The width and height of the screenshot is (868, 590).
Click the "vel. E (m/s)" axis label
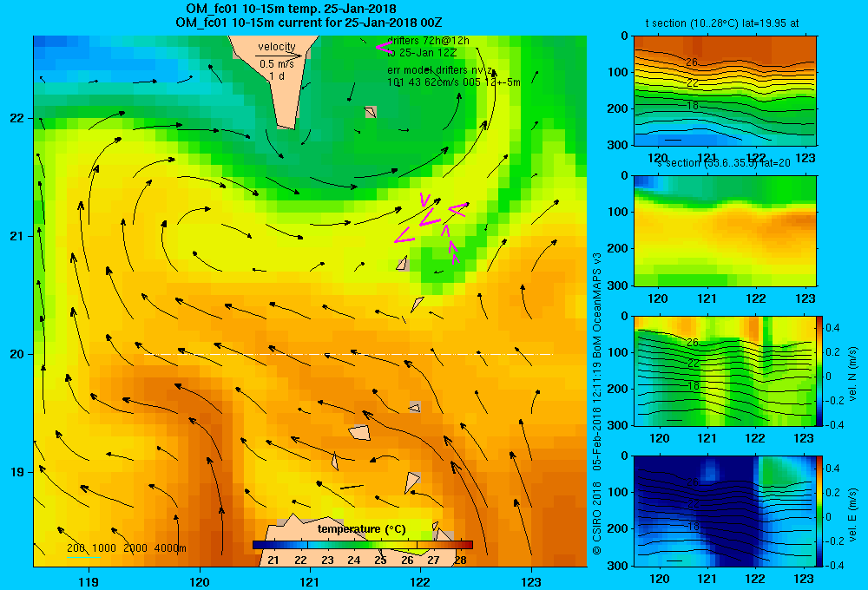tap(852, 515)
